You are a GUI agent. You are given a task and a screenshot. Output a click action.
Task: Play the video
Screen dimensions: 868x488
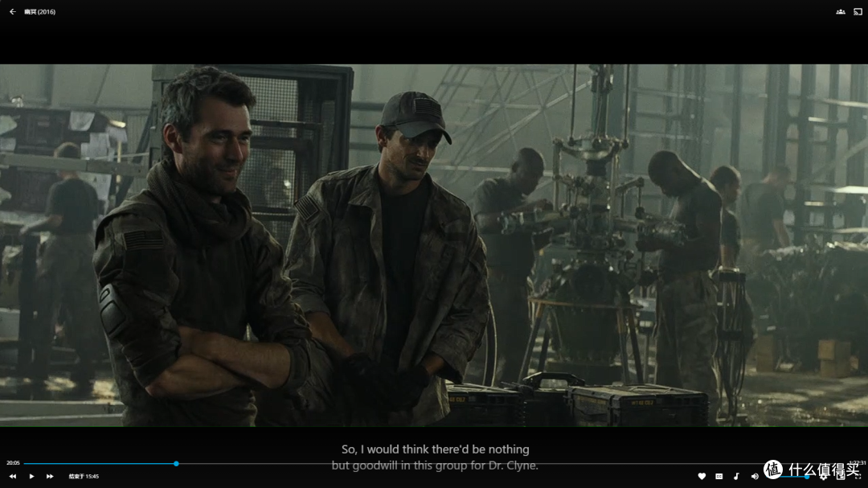pyautogui.click(x=31, y=477)
